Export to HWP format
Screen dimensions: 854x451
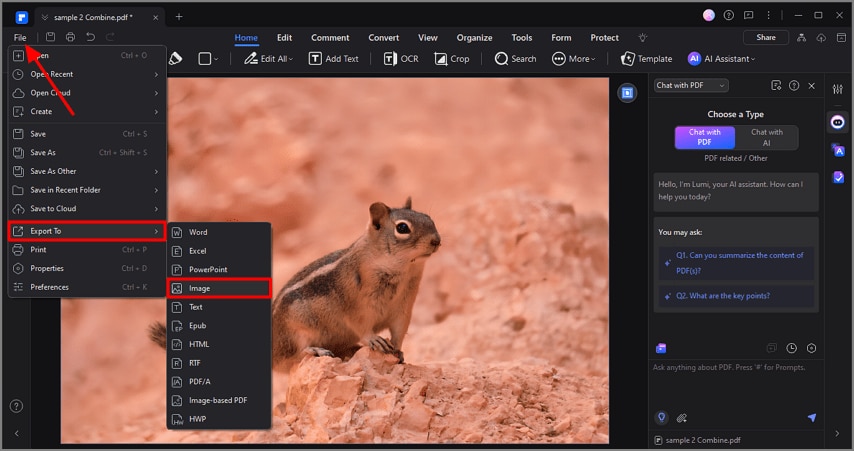[x=219, y=419]
